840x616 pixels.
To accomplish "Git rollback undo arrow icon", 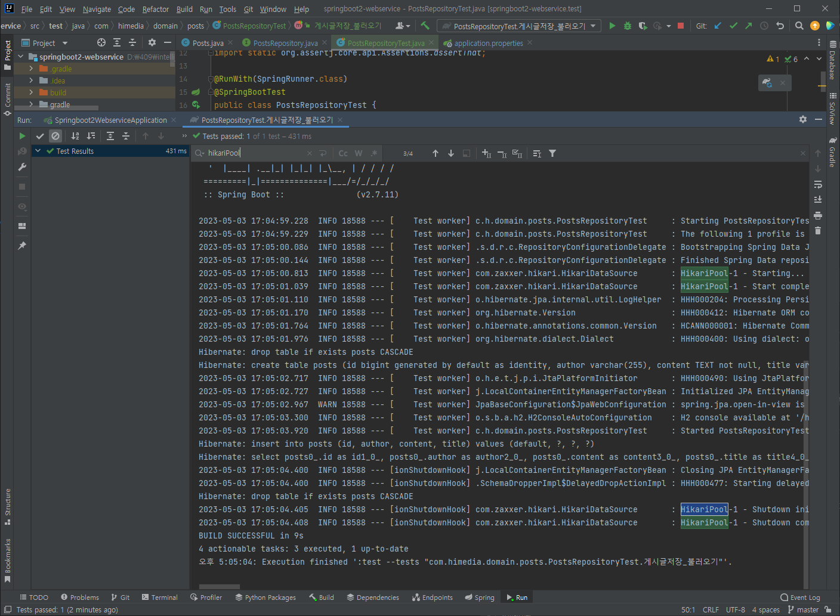I will click(x=780, y=26).
